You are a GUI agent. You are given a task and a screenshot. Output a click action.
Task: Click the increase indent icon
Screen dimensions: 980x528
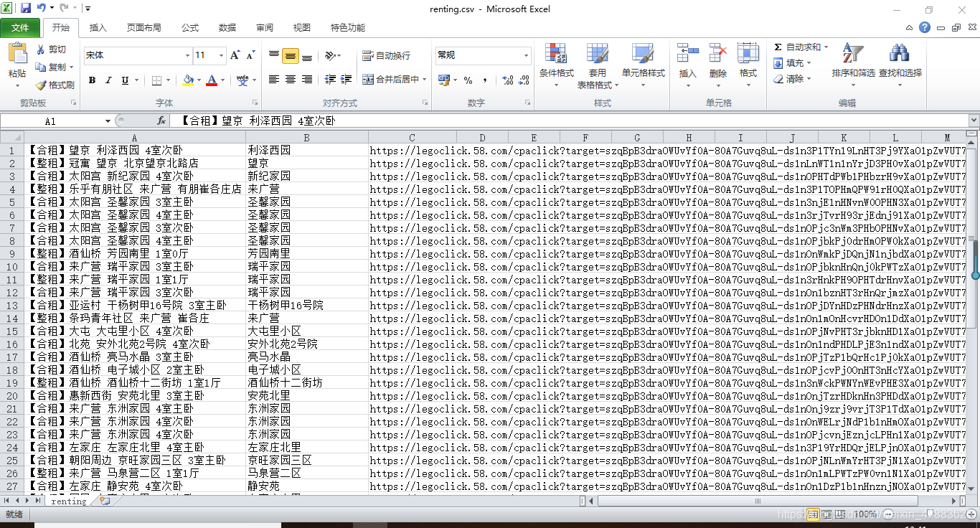pyautogui.click(x=347, y=80)
